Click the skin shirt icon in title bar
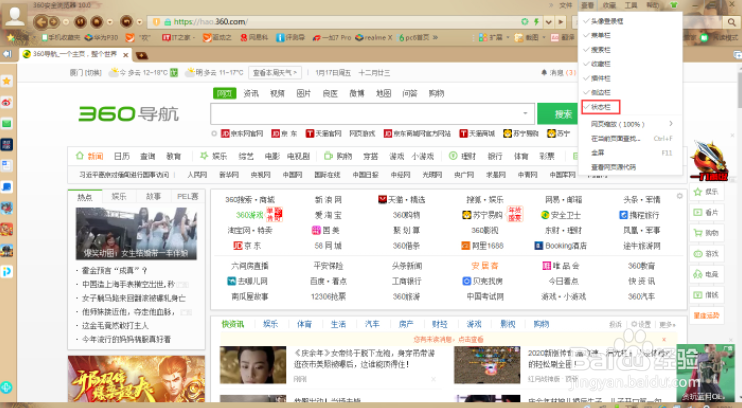The image size is (742, 408). click(x=674, y=5)
